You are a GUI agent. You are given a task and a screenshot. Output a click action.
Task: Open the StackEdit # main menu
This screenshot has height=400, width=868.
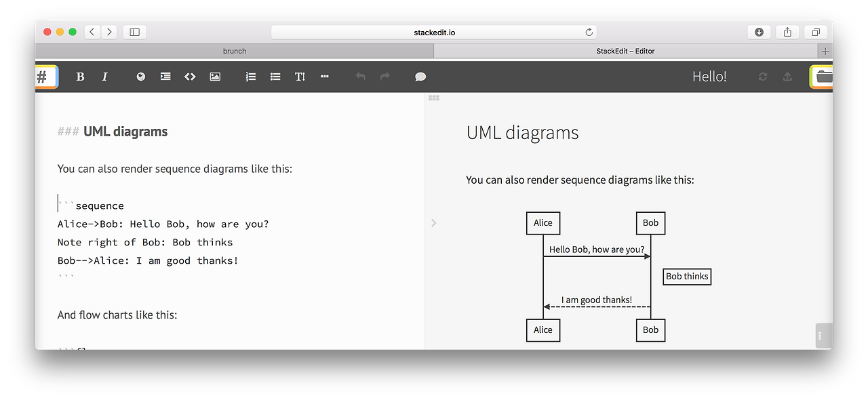(x=46, y=77)
